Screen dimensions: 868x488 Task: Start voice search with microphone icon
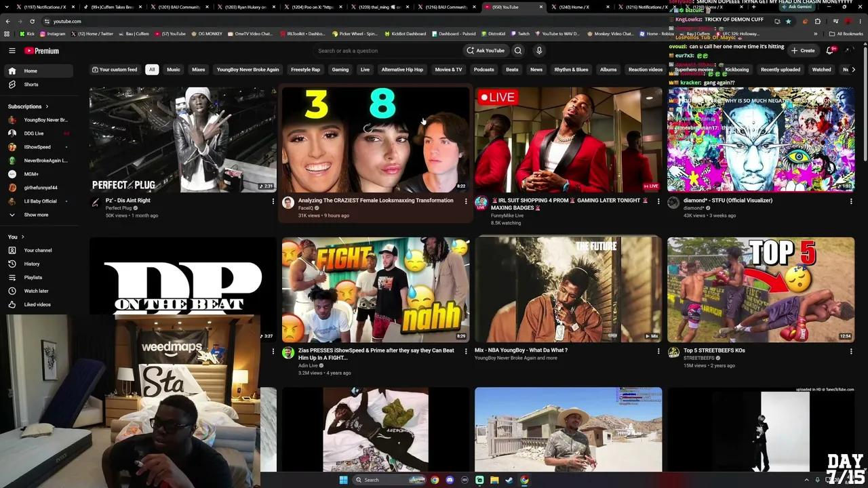pos(539,51)
